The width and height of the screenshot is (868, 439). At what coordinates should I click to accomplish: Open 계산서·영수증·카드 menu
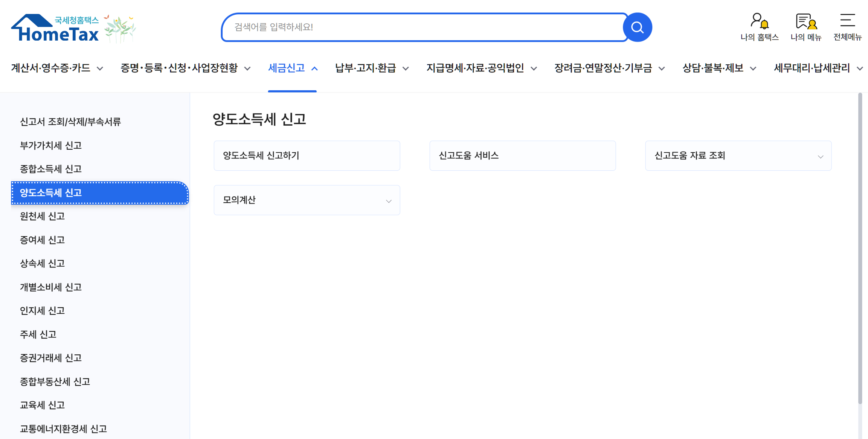pyautogui.click(x=57, y=68)
